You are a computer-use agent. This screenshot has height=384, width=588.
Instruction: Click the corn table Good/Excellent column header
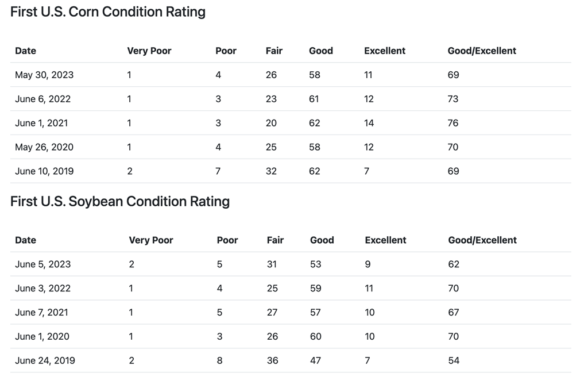(482, 51)
